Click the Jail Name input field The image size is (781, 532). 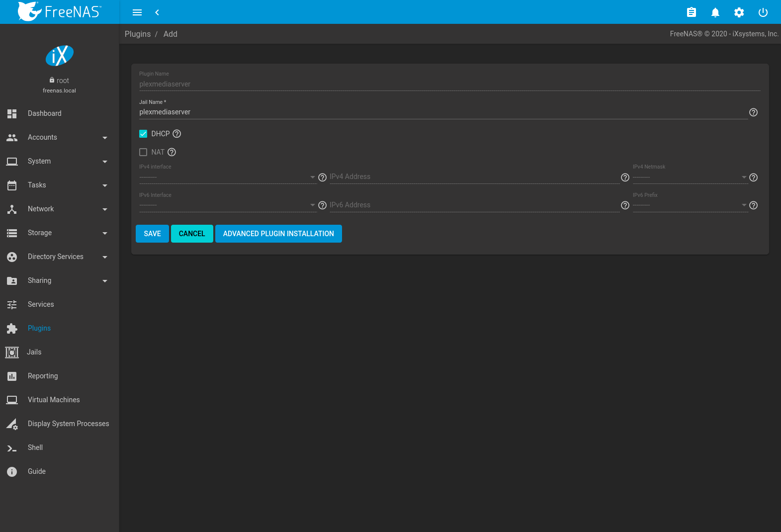coord(442,112)
